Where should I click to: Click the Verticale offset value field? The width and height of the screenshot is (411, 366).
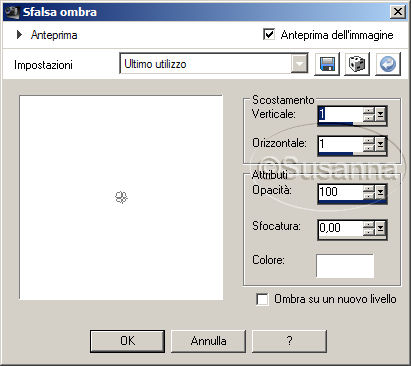(x=340, y=115)
